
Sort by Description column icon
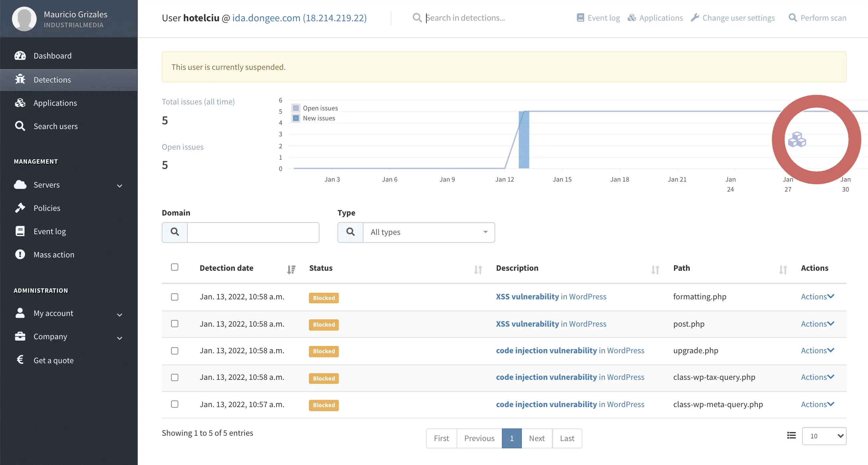(655, 270)
